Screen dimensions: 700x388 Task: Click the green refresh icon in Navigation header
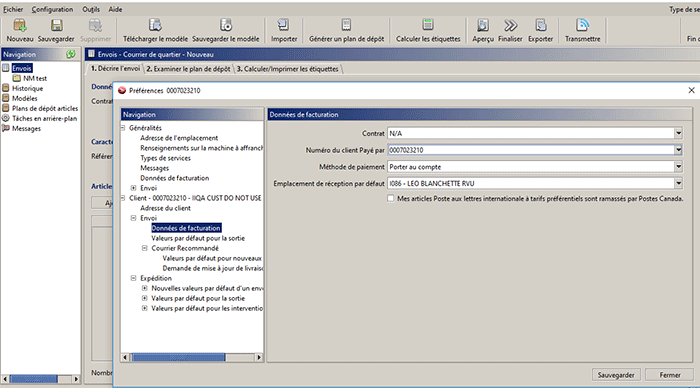[71, 54]
